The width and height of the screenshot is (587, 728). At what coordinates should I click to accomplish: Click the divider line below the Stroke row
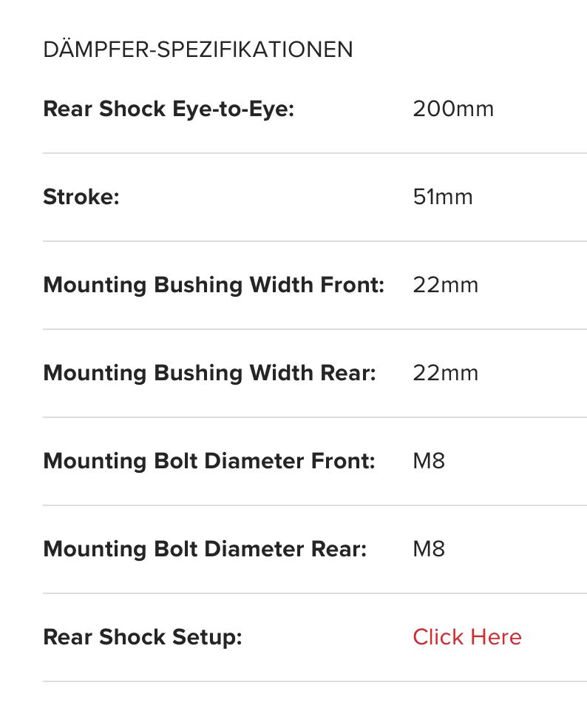pyautogui.click(x=314, y=241)
